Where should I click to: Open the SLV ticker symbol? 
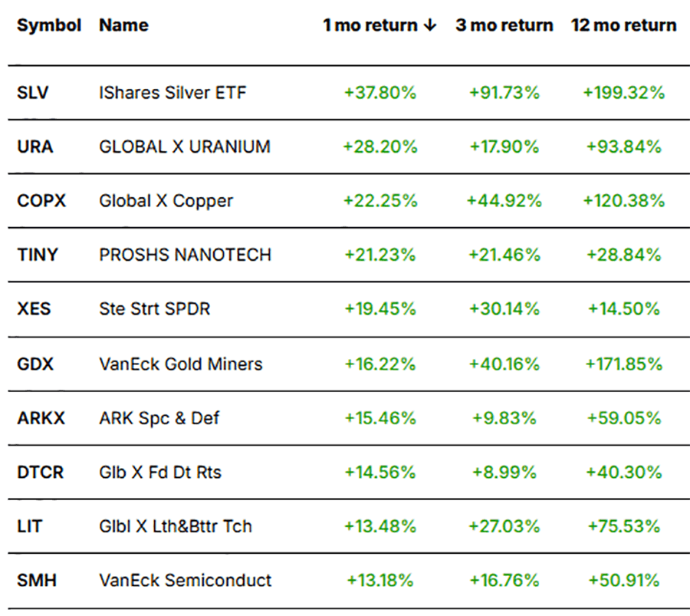(x=33, y=93)
